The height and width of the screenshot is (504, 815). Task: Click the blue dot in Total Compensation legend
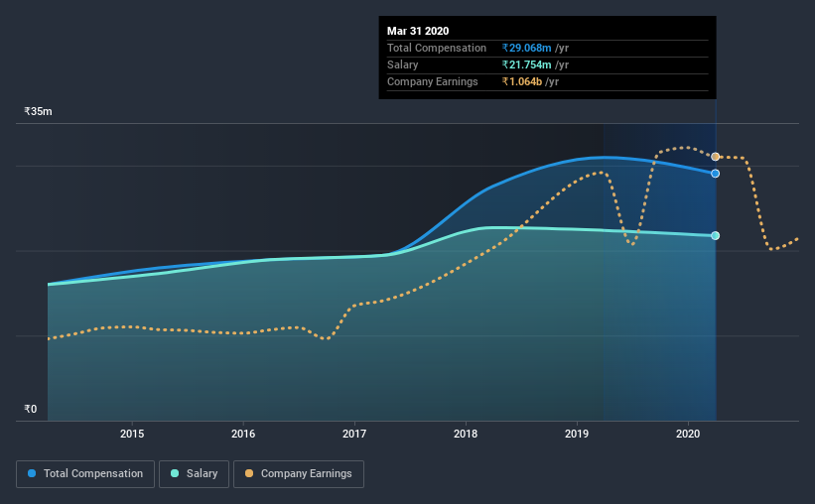(32, 473)
